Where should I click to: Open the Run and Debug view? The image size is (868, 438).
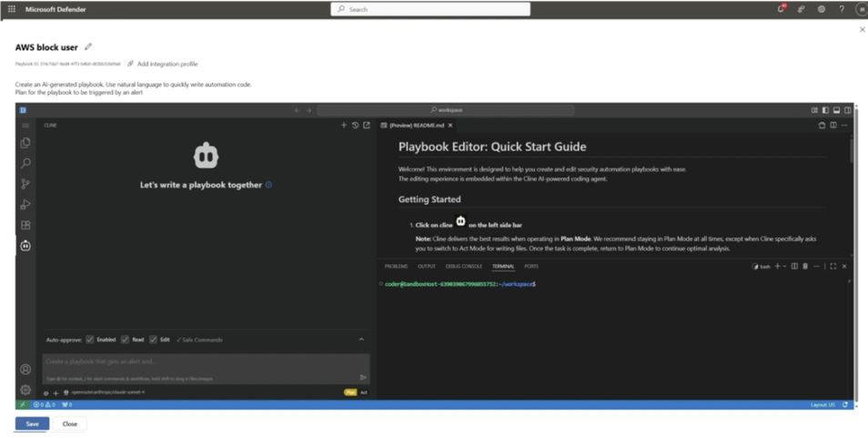pyautogui.click(x=25, y=204)
